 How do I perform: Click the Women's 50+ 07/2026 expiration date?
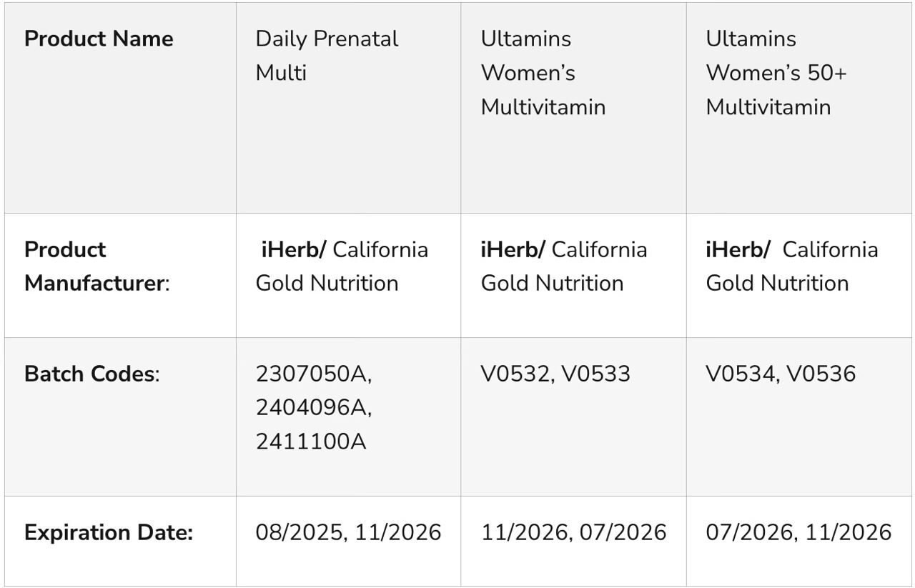(x=749, y=532)
